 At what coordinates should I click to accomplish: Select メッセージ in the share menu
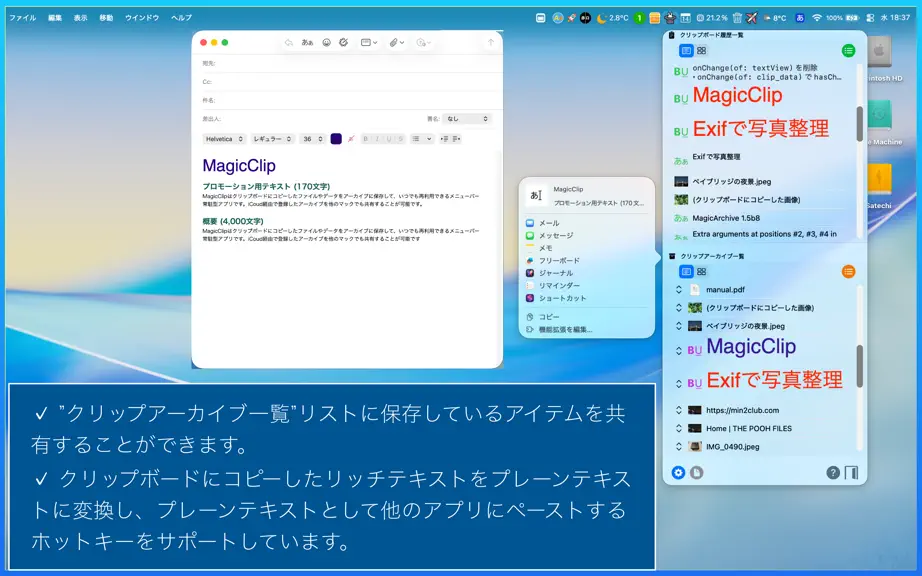point(588,235)
